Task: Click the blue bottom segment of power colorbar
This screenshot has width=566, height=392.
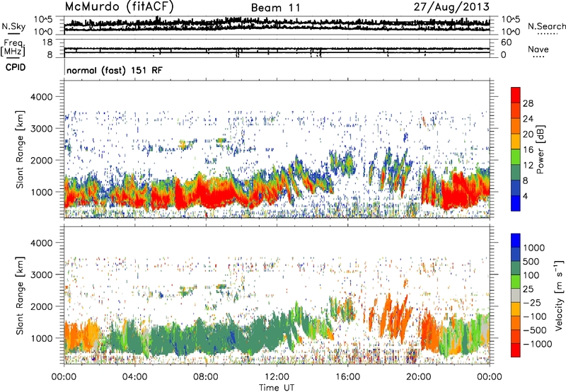Action: pos(516,203)
